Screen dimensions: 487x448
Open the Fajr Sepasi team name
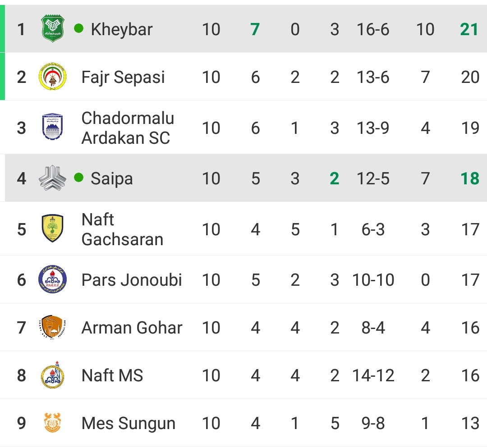(x=123, y=78)
